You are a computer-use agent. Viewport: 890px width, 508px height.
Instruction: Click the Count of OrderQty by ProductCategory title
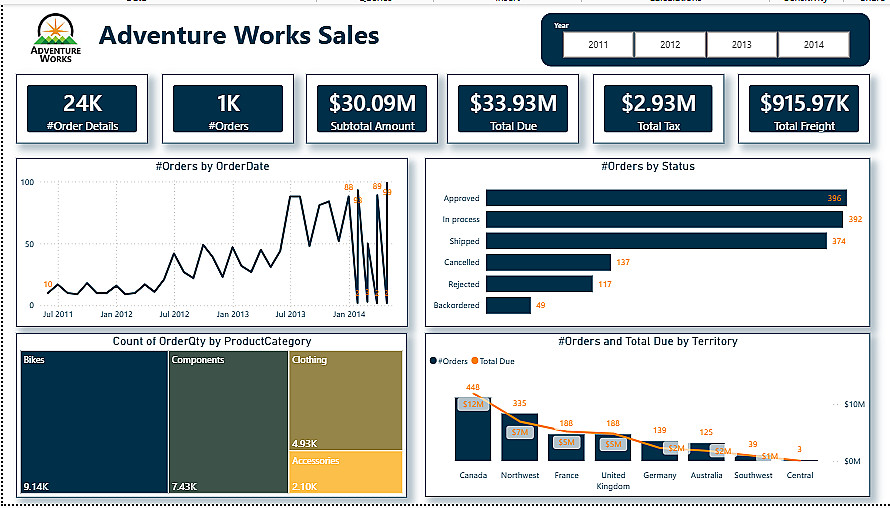point(212,341)
